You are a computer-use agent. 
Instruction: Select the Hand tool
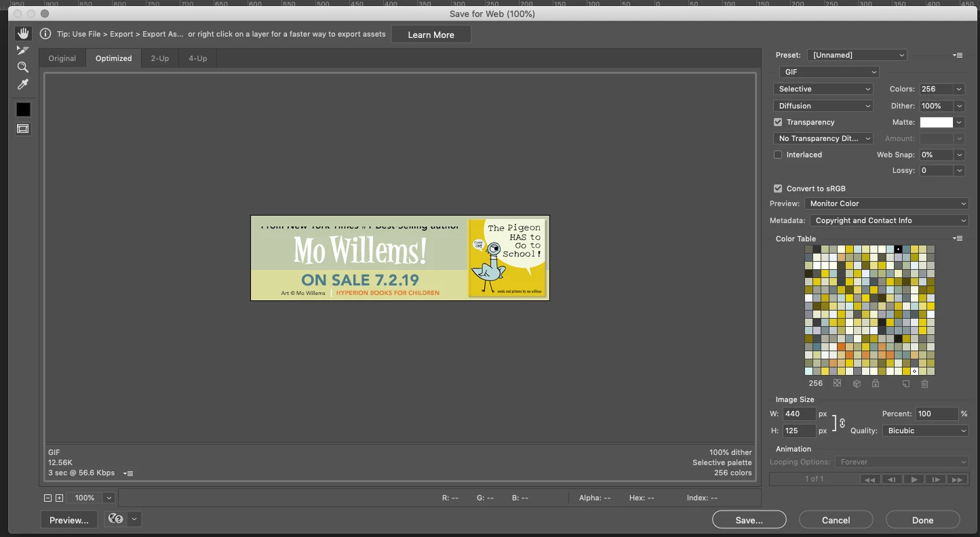click(x=23, y=33)
